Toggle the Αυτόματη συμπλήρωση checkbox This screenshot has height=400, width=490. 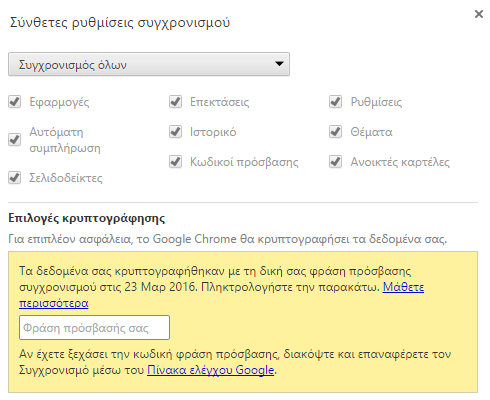[x=14, y=140]
